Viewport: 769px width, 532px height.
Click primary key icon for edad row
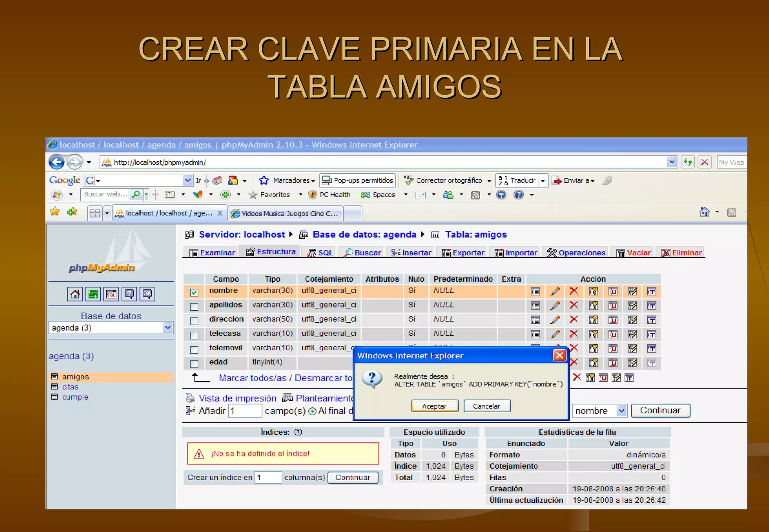pos(594,362)
